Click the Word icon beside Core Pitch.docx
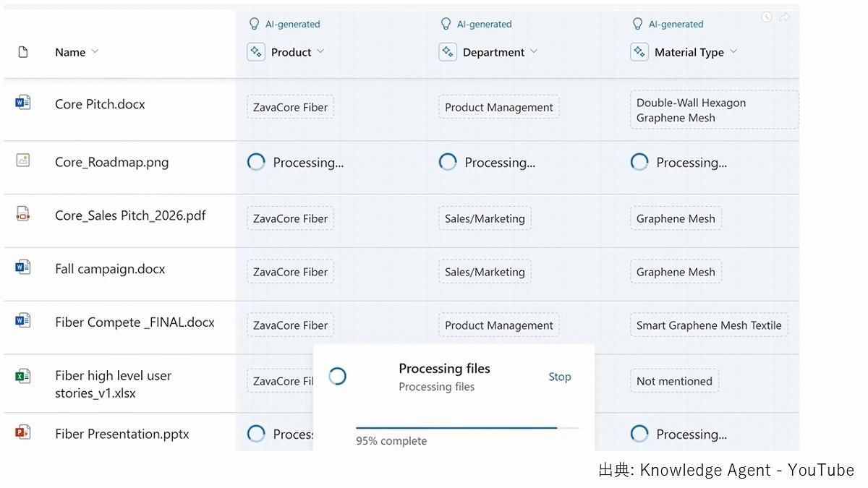The height and width of the screenshot is (488, 868). click(x=22, y=103)
